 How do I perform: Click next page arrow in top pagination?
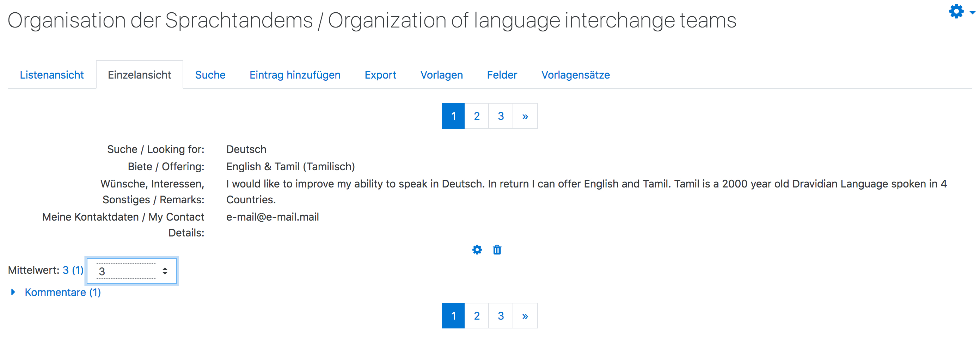(525, 116)
